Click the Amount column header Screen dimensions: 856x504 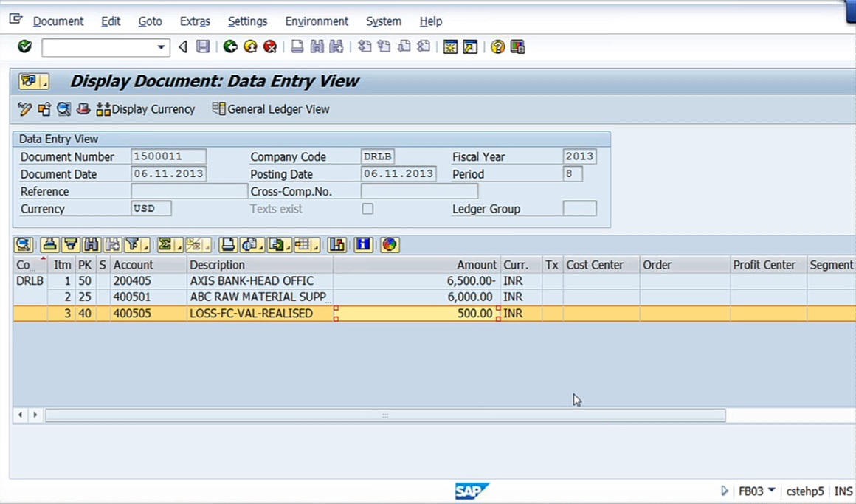pos(417,265)
